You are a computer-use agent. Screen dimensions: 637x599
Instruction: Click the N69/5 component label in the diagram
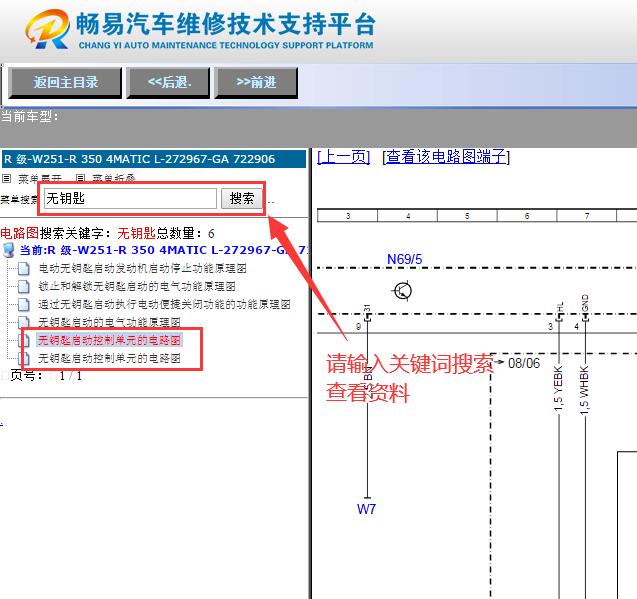coord(405,259)
